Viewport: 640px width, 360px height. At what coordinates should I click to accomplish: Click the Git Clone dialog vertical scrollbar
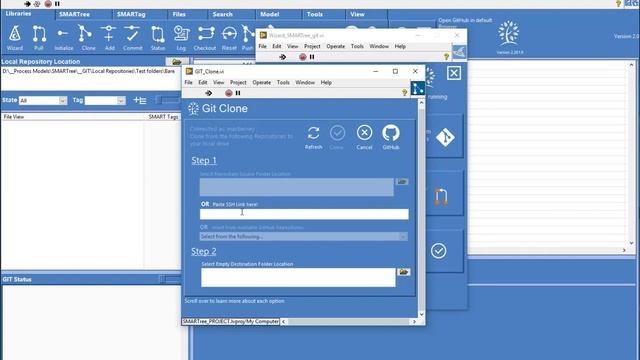(422, 208)
